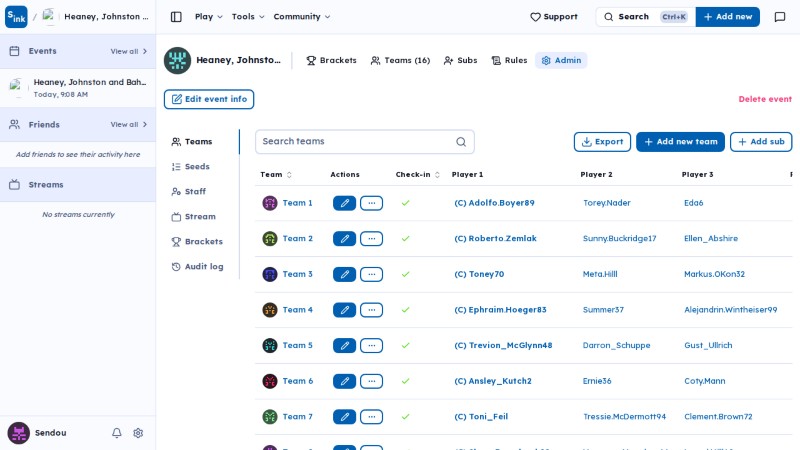Open more actions for Team 3
The height and width of the screenshot is (450, 800).
point(371,274)
